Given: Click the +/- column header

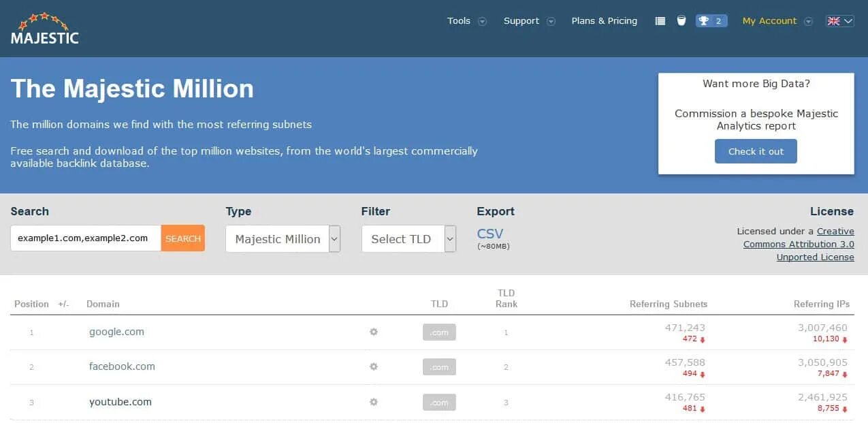Looking at the screenshot, I should (63, 304).
